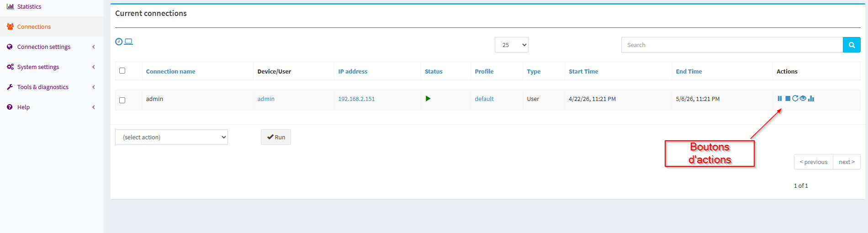
Task: Focus the Search input field
Action: click(x=732, y=45)
